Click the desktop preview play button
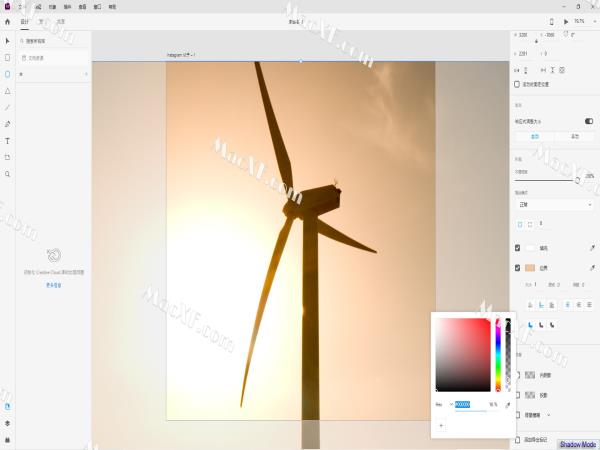 tap(566, 21)
